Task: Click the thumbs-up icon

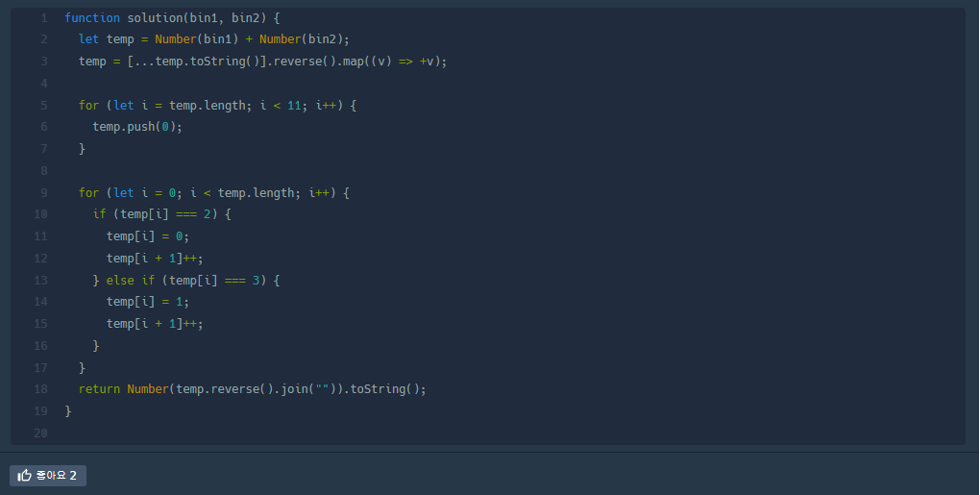Action: 24,476
